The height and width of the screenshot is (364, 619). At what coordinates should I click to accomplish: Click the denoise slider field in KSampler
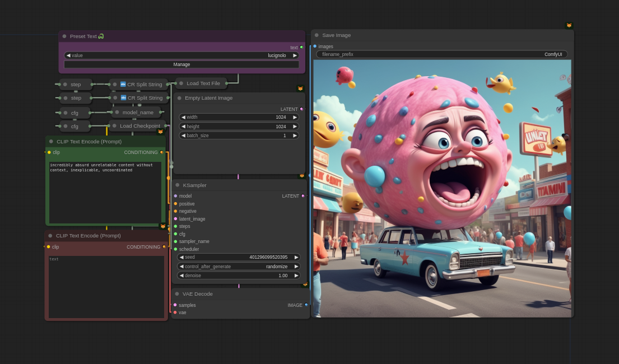coord(239,276)
